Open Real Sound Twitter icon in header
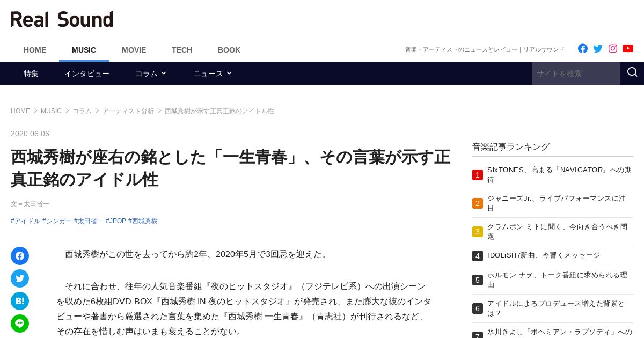Image resolution: width=644 pixels, height=338 pixels. (598, 48)
